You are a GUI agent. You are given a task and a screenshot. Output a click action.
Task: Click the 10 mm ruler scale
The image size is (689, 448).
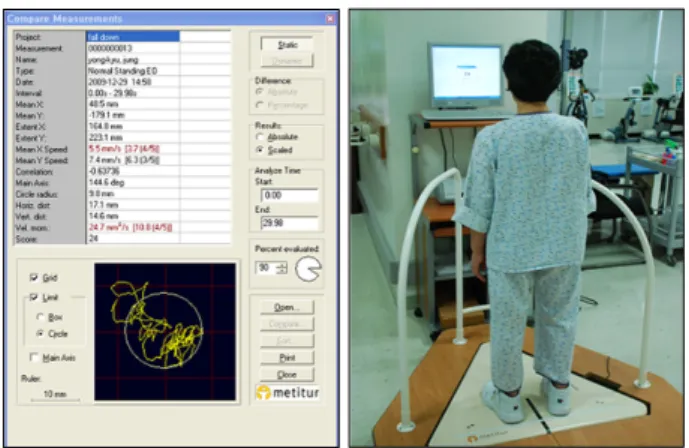55,395
